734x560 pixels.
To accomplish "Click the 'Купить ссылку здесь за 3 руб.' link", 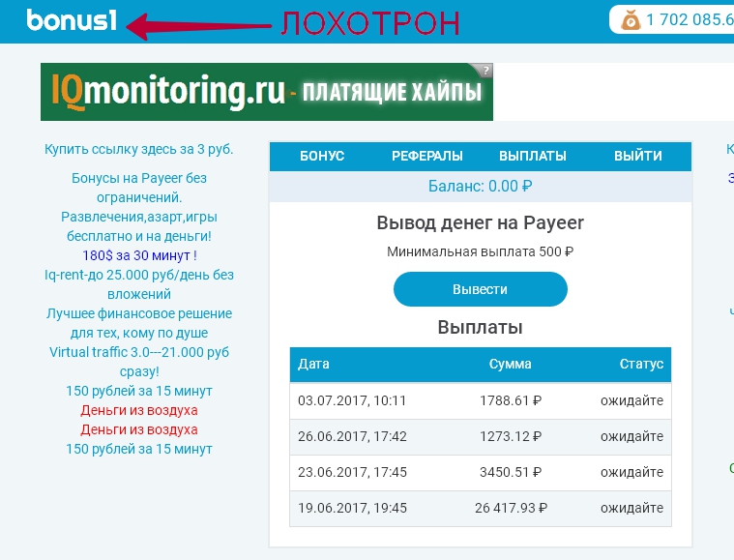I will [x=139, y=149].
